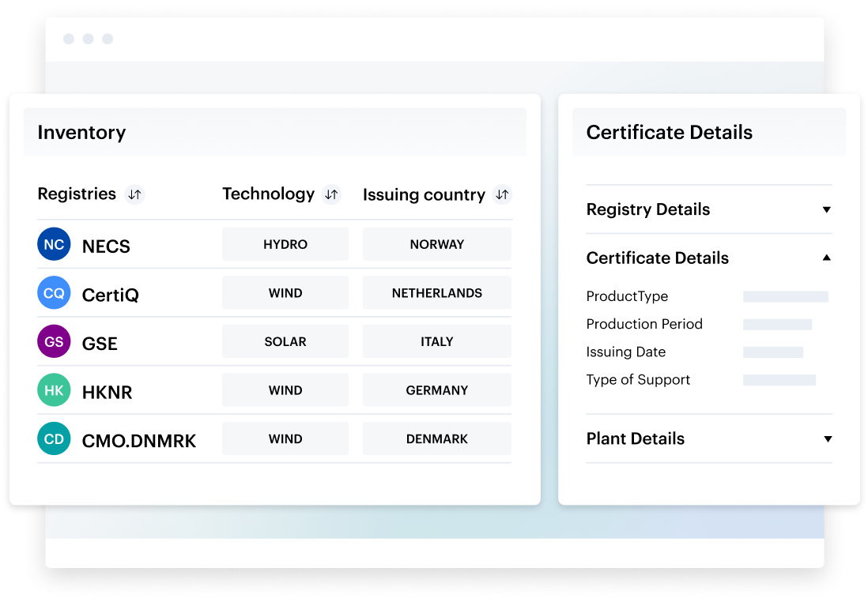Click the DENMARK country tag
Screen dimensions: 868x602
[437, 438]
